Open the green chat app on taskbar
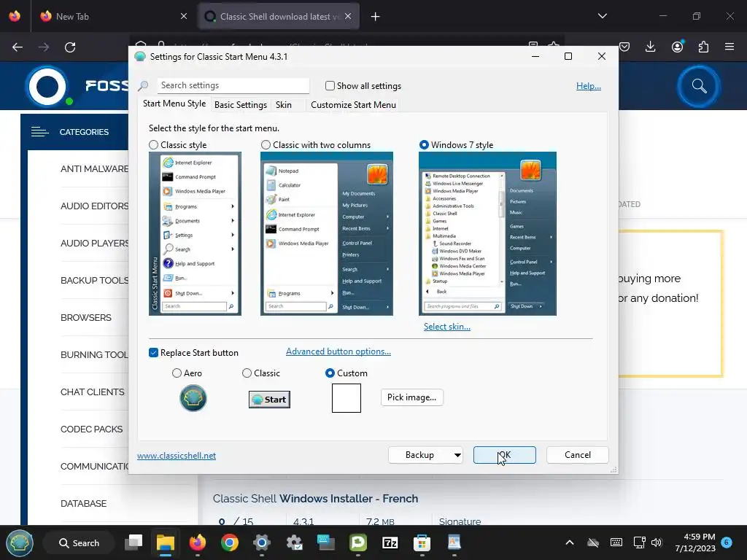The height and width of the screenshot is (560, 747). [357, 542]
